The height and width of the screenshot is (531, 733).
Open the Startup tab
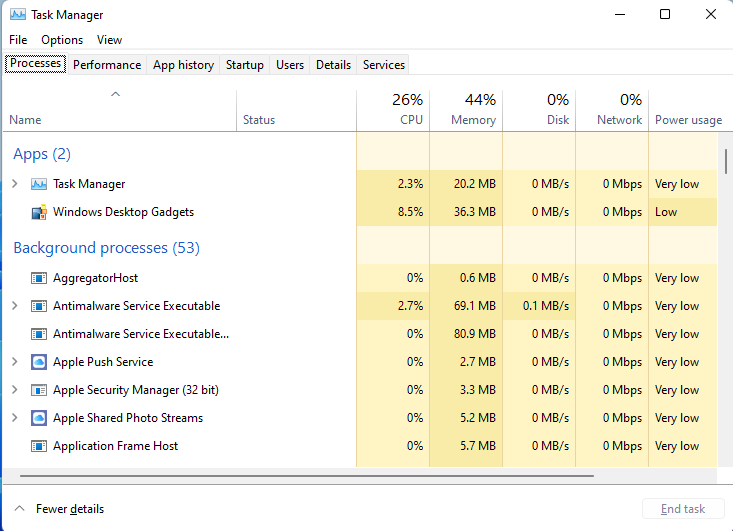[245, 65]
